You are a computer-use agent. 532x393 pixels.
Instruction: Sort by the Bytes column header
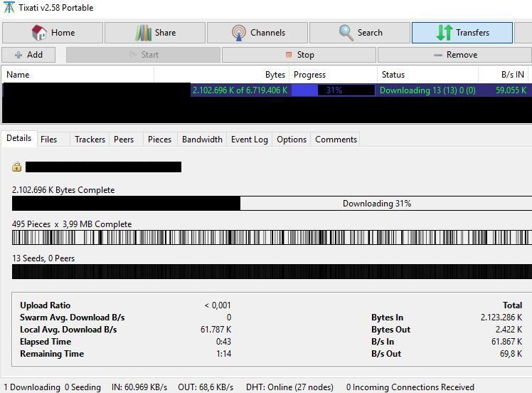tap(222, 74)
